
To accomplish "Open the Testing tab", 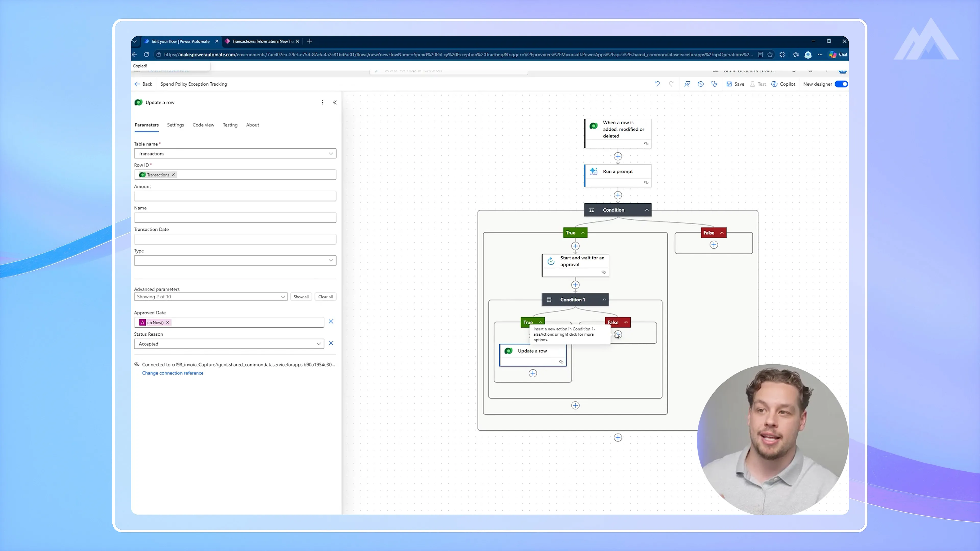I will 230,125.
